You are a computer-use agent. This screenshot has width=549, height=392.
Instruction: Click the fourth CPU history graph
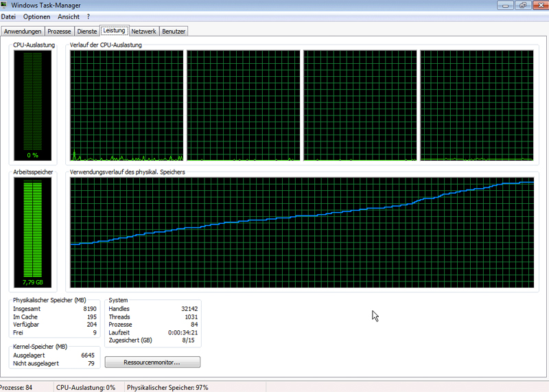pos(476,105)
